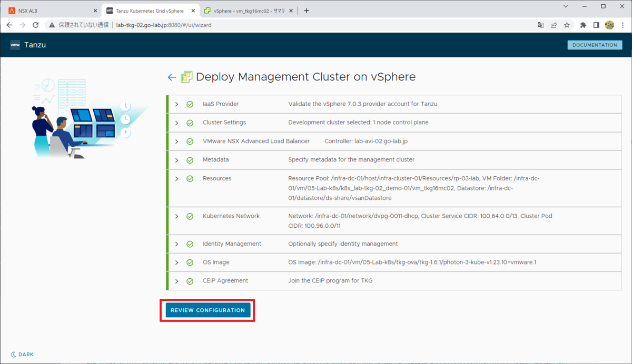This screenshot has width=632, height=364.
Task: Click the vSphere 7.0.3 provider validation text
Action: pyautogui.click(x=363, y=104)
